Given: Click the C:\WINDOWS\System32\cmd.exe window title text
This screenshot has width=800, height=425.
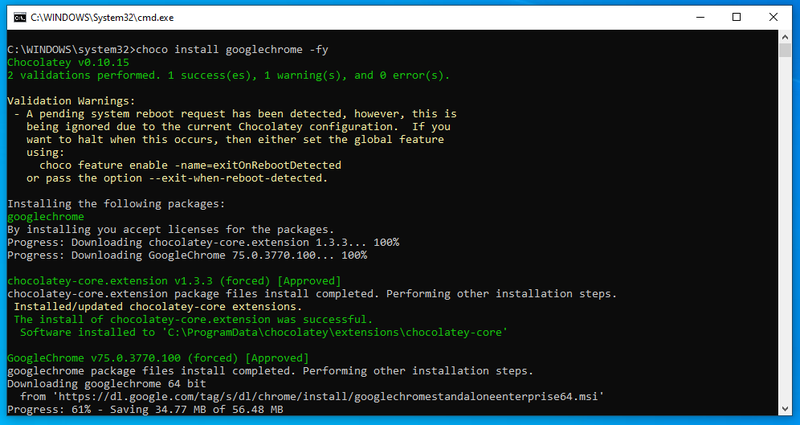Looking at the screenshot, I should coord(102,17).
